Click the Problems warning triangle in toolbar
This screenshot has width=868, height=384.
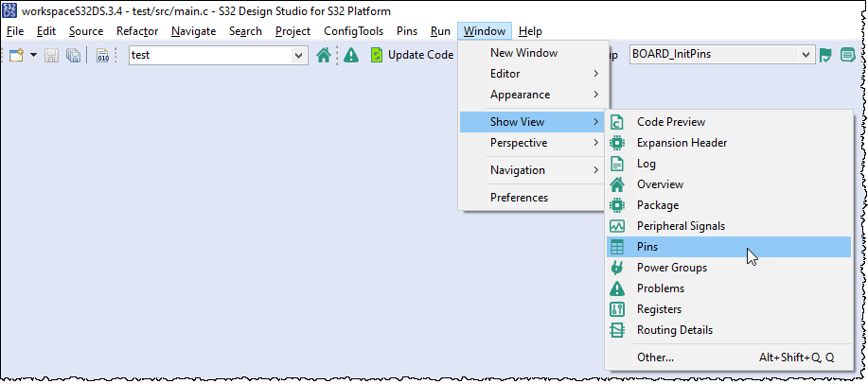pos(351,55)
